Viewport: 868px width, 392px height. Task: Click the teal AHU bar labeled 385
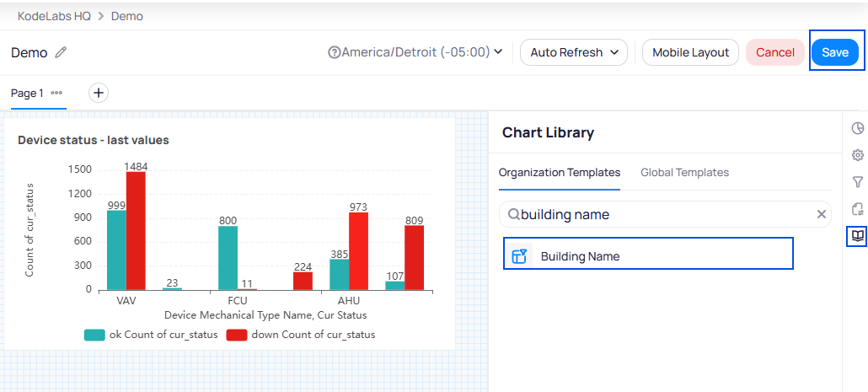click(x=340, y=275)
